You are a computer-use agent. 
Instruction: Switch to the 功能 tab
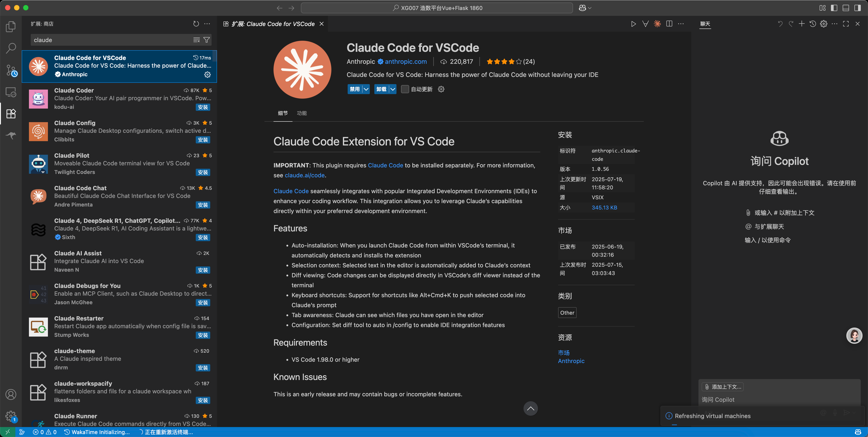click(302, 113)
